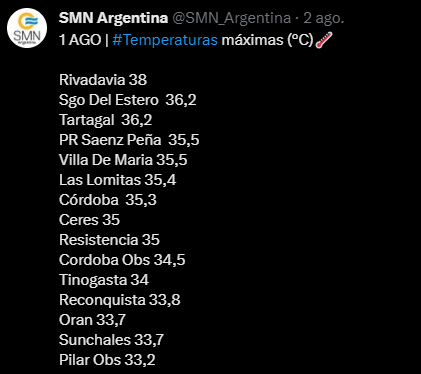Click the 'máximas (°C)' text

[267, 40]
